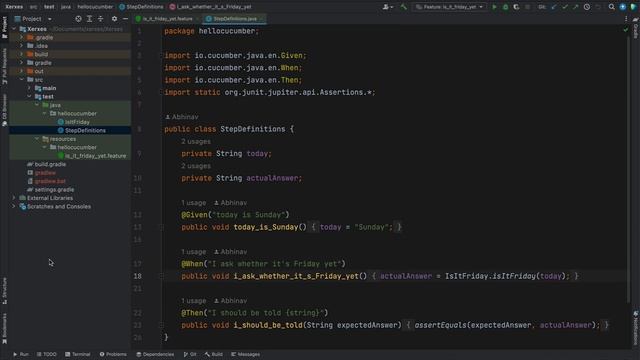Stop the running process icon
The width and height of the screenshot is (640, 360).
point(527,7)
